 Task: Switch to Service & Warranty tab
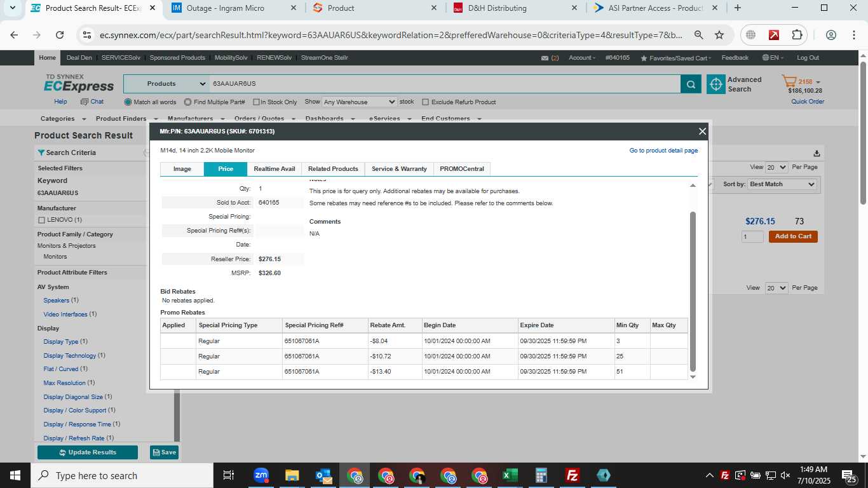point(399,169)
